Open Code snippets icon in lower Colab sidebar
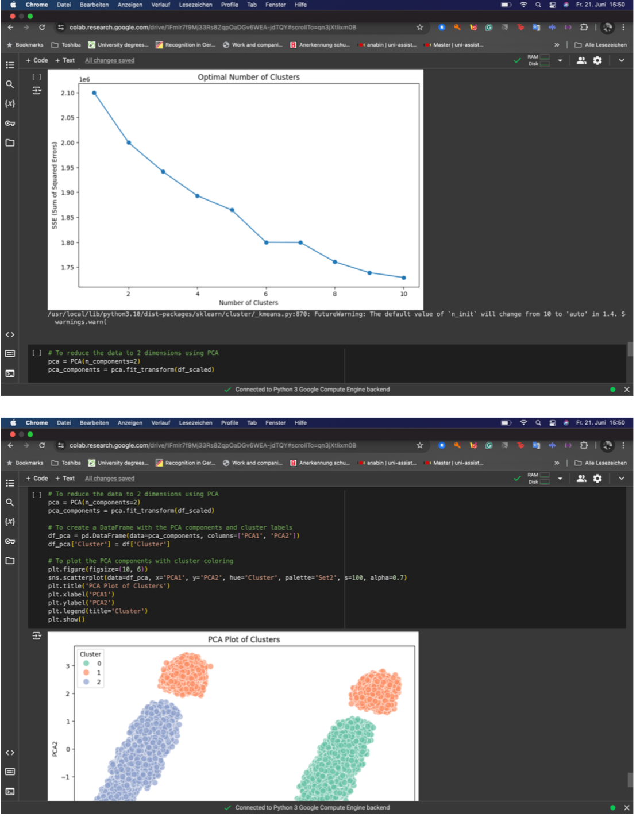This screenshot has height=817, width=644. pos(10,753)
